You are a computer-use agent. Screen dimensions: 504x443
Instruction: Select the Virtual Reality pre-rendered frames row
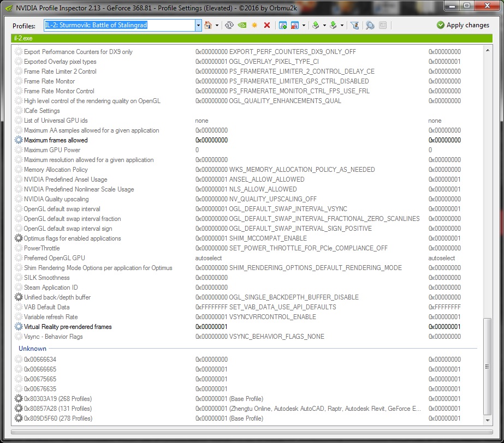point(68,327)
